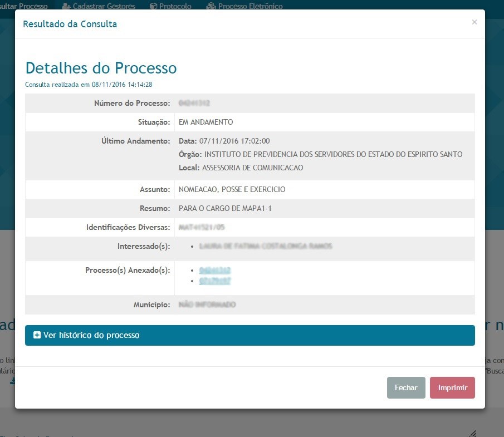Click the Número do Processo value
Viewport: 504px width, 437px height.
[x=194, y=103]
